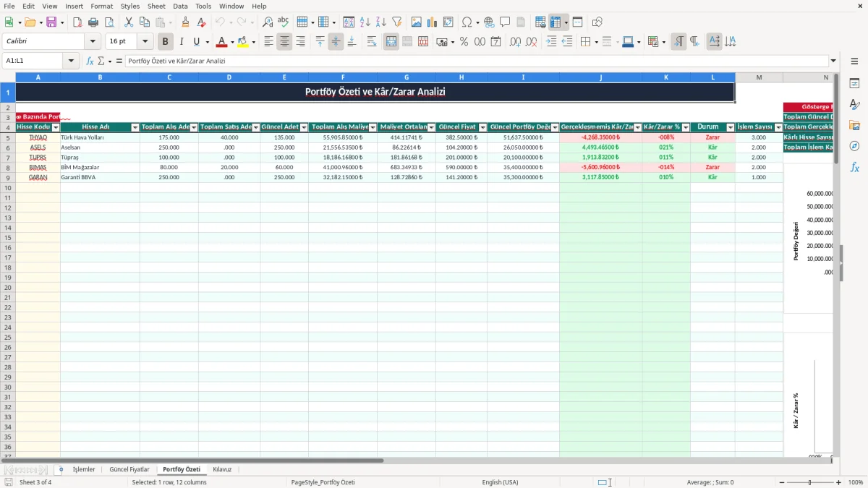The width and height of the screenshot is (868, 488).
Task: Click zoom out minus button
Action: point(781,482)
